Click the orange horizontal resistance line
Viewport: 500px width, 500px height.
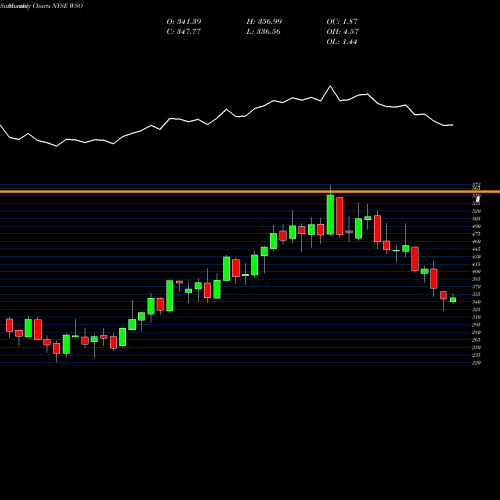[x=250, y=192]
